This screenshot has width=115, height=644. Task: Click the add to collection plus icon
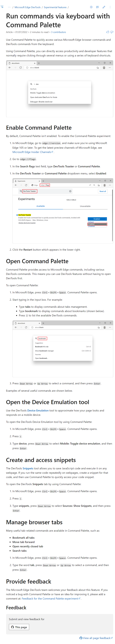coord(91,7)
